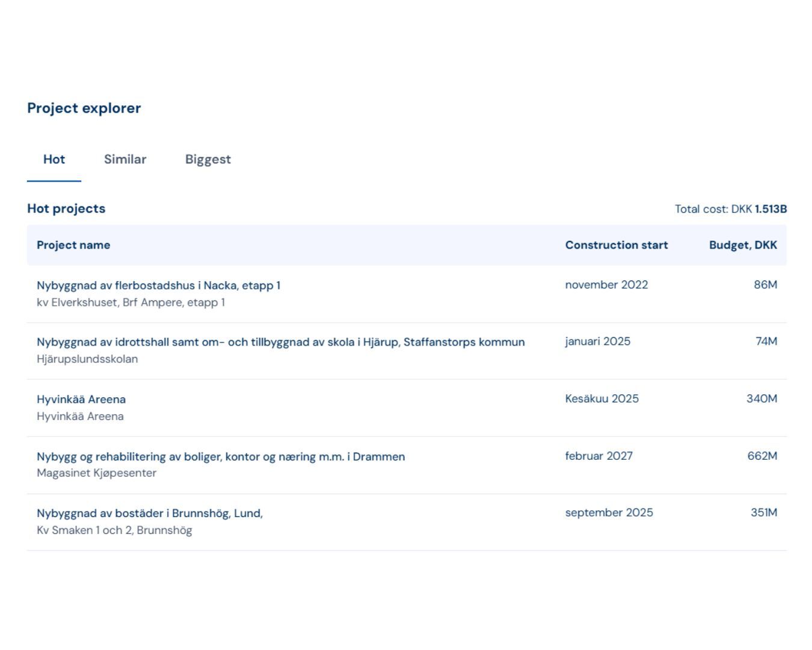Click the Kv Smaken 1 och 2 subtitle
This screenshot has height=650, width=812.
114,530
